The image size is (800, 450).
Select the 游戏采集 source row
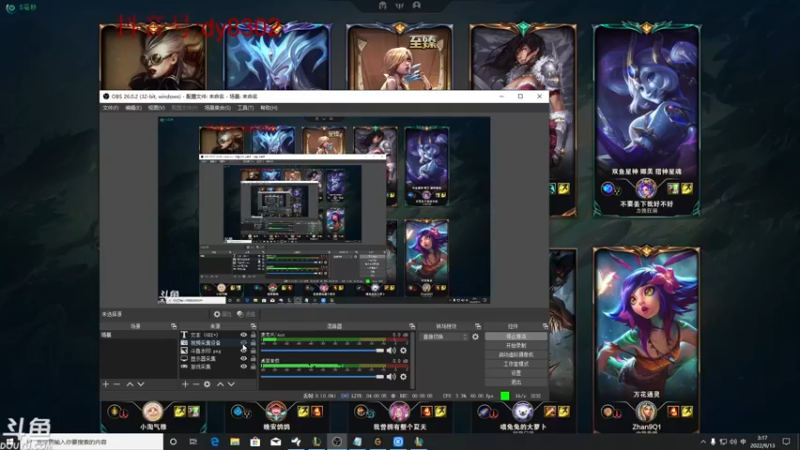coord(218,366)
